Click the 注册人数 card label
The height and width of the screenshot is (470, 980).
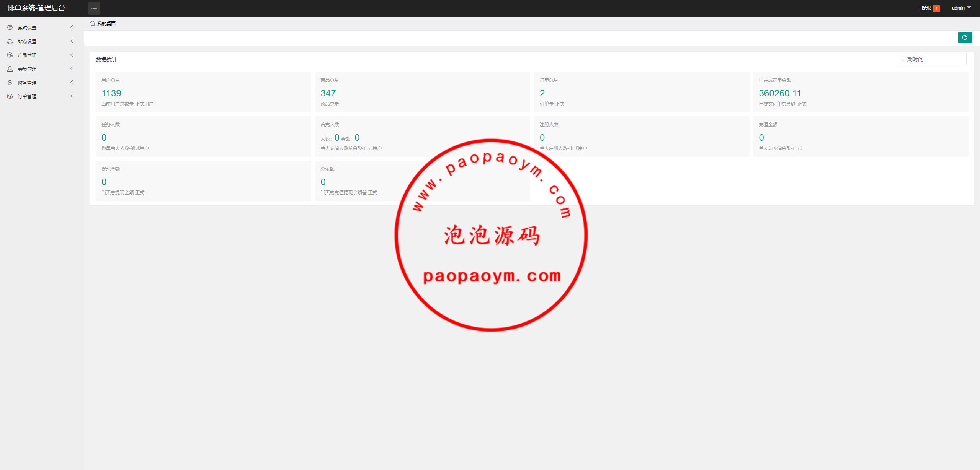[549, 125]
